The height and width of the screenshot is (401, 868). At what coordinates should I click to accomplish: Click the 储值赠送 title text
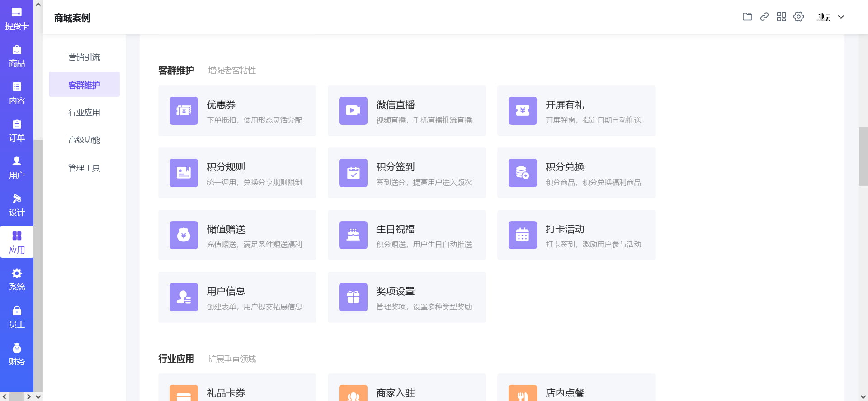coord(226,229)
